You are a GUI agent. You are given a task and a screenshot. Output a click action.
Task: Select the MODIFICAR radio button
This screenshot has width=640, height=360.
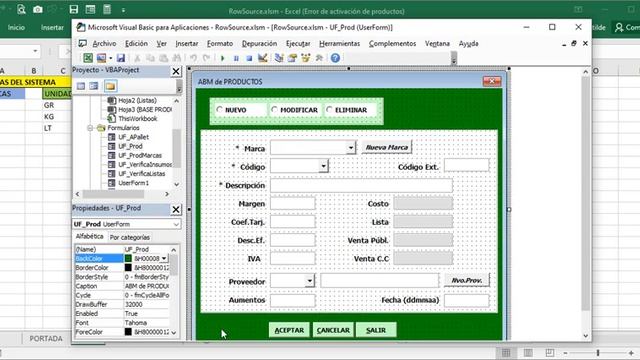click(x=274, y=109)
